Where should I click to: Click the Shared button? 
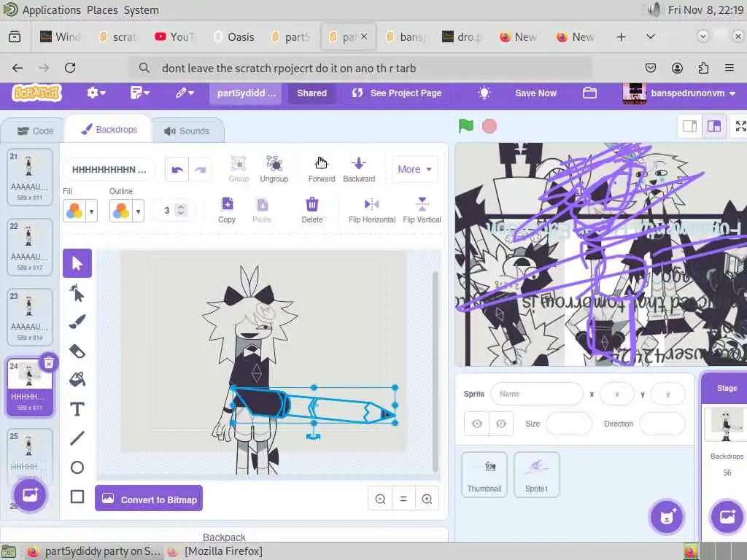[x=311, y=93]
